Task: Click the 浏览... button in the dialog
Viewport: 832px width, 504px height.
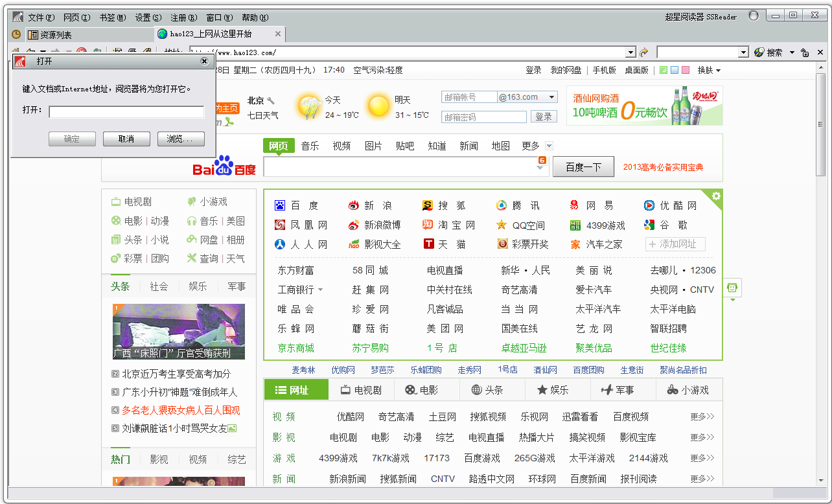Action: tap(181, 139)
